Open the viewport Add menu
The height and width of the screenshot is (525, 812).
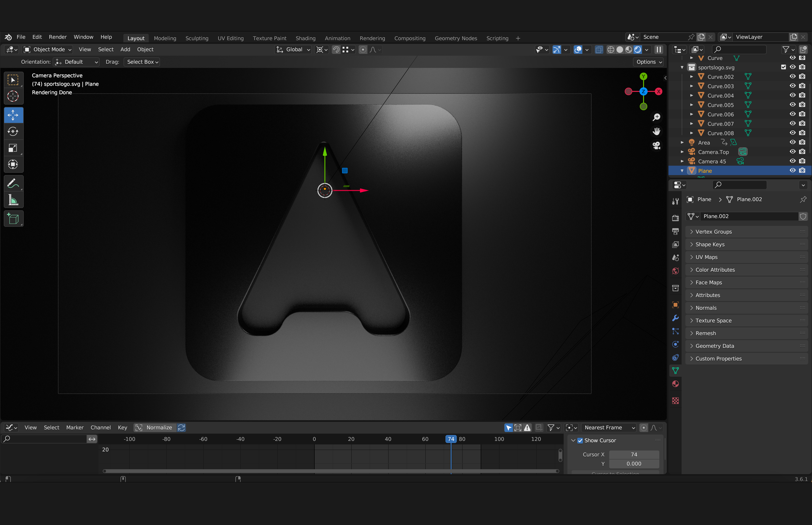[x=125, y=50]
